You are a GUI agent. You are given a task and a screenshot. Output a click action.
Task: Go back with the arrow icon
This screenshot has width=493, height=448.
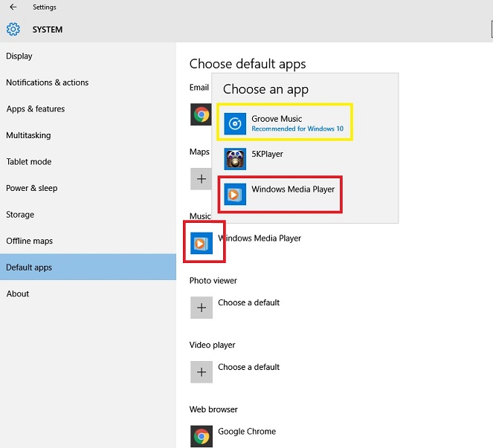(x=13, y=7)
